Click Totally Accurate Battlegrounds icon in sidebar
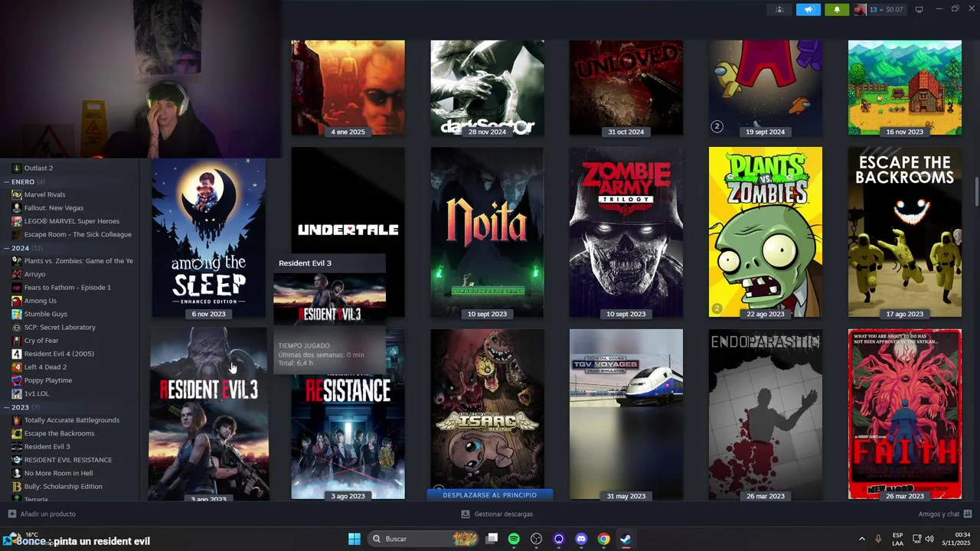The height and width of the screenshot is (551, 980). [17, 420]
